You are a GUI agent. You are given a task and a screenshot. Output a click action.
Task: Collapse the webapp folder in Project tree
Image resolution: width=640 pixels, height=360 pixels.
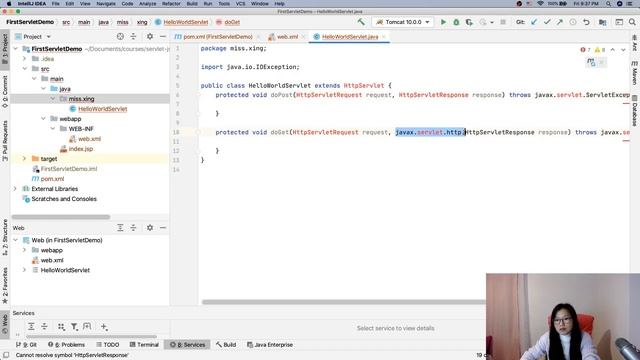tap(44, 119)
